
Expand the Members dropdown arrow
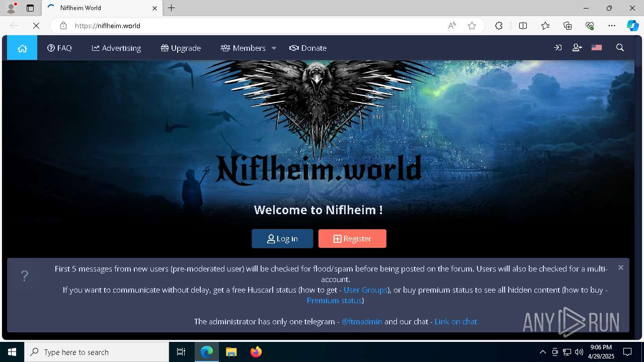pyautogui.click(x=274, y=48)
